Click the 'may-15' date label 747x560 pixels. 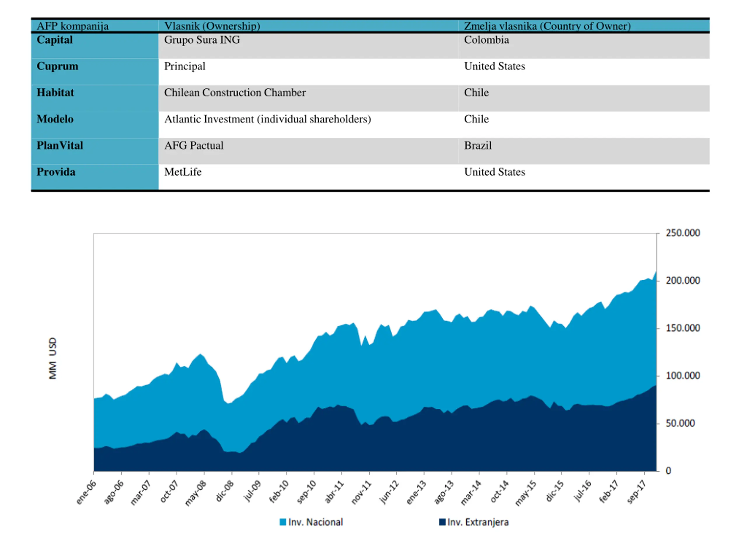pos(526,493)
